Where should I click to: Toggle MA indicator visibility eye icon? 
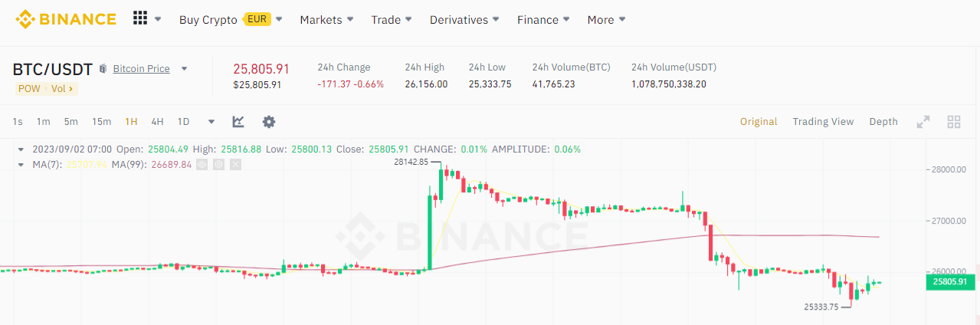click(x=202, y=164)
